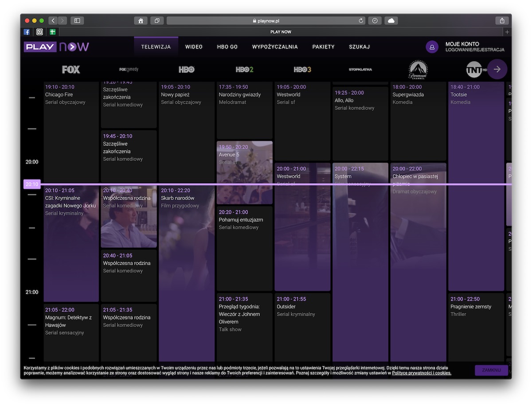Toggle the Safari sidebar button
Screen dimensions: 532x406
[x=77, y=20]
